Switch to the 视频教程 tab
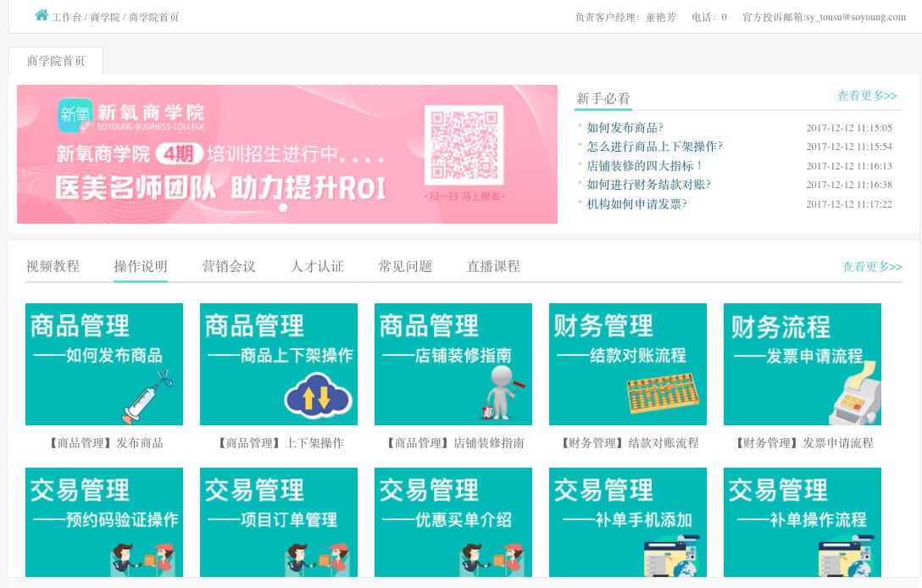 point(53,266)
